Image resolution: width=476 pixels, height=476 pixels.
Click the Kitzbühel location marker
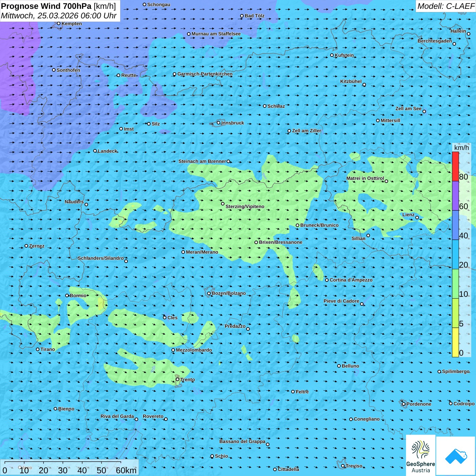click(364, 85)
